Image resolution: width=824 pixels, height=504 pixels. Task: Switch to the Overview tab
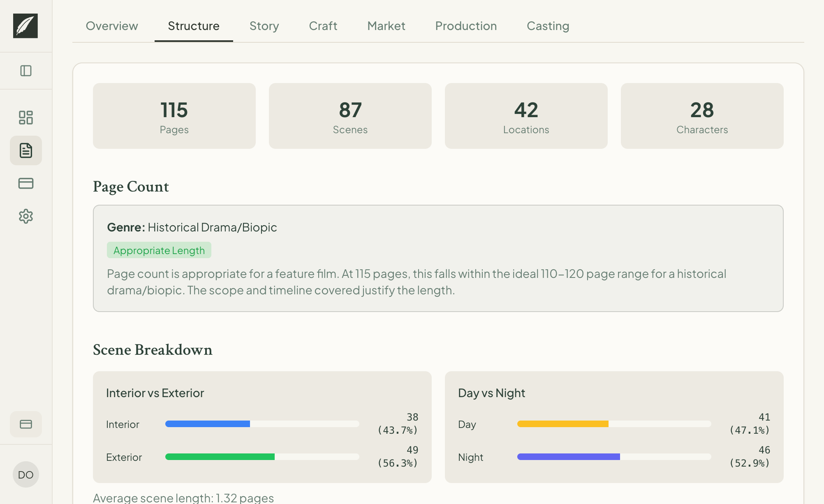pos(111,25)
